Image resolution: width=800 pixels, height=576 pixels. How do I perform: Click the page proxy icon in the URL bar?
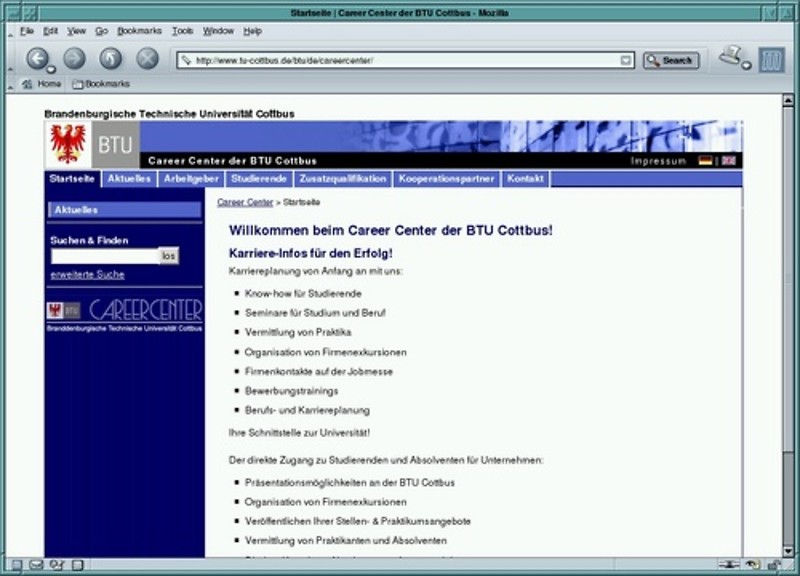(x=186, y=60)
